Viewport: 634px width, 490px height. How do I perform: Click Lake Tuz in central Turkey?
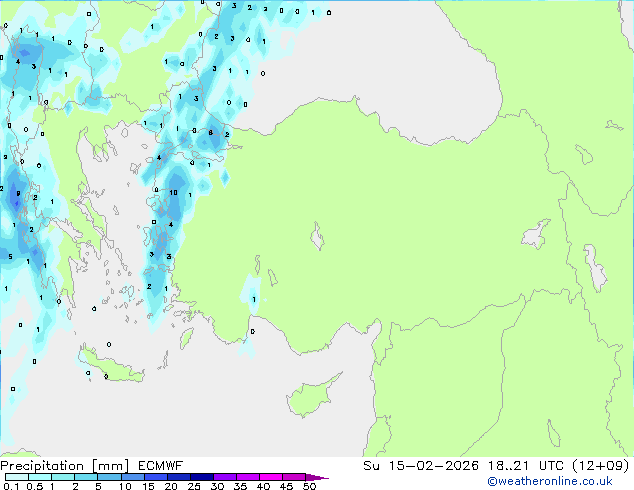[x=317, y=236]
